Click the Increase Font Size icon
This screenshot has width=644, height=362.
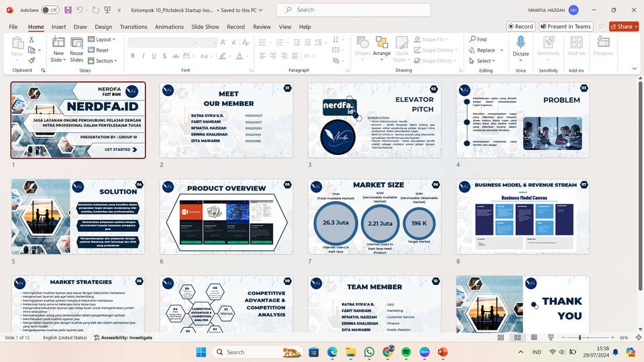(x=223, y=42)
